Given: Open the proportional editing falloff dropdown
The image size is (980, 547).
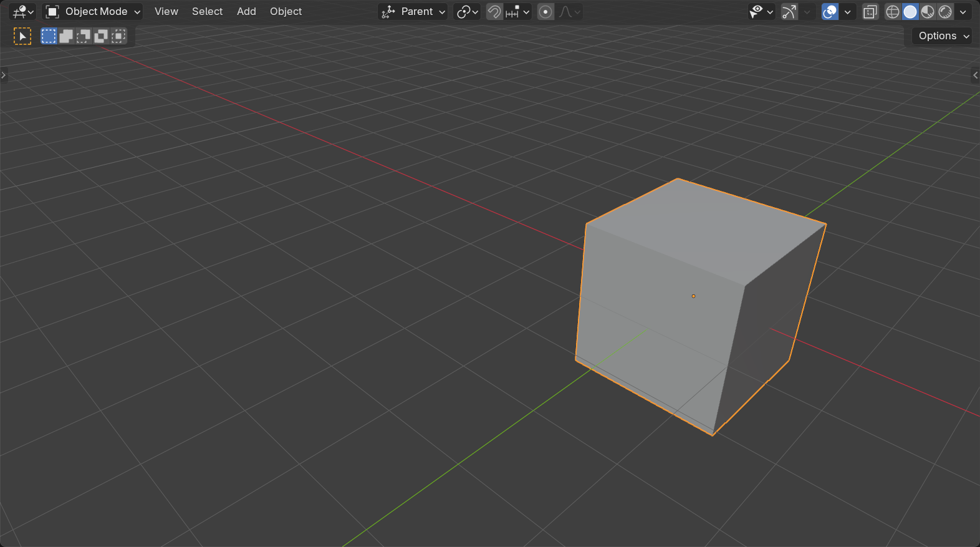Looking at the screenshot, I should (569, 11).
